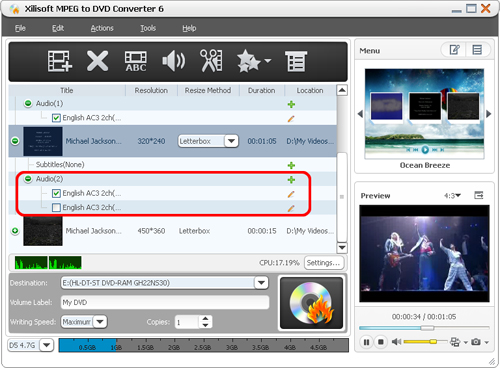Edit the unchecked English AC3 track in Audio(2)
The image size is (500, 368).
point(291,208)
